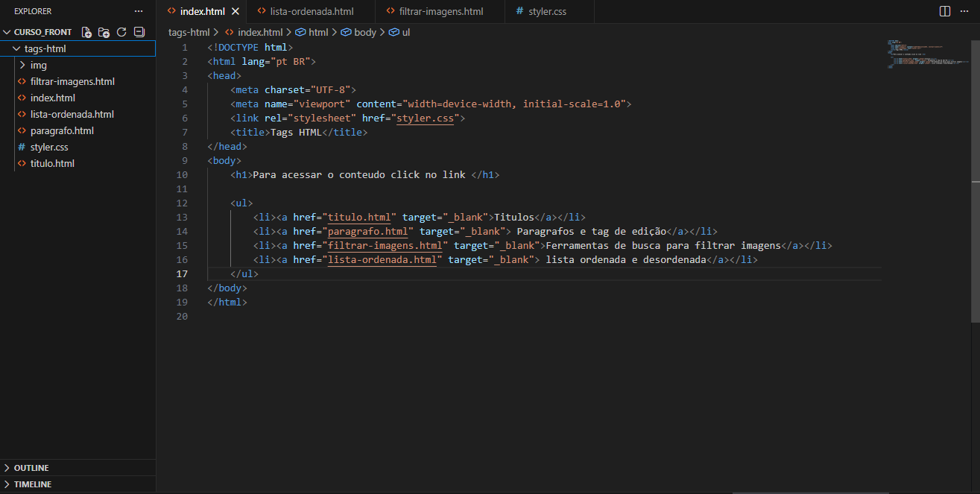980x494 pixels.
Task: Collapse the CURSO_FRONT workspace root
Action: click(7, 32)
